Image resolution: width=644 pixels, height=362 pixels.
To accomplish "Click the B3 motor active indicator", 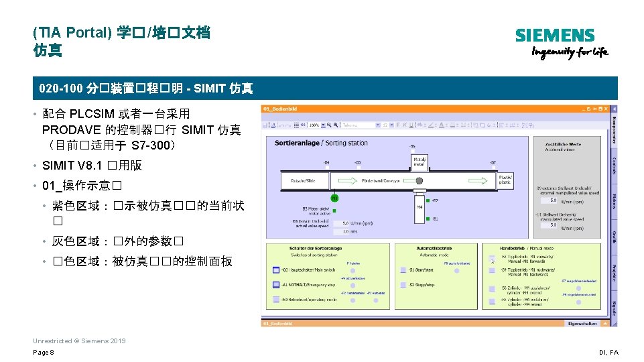I will (x=334, y=210).
